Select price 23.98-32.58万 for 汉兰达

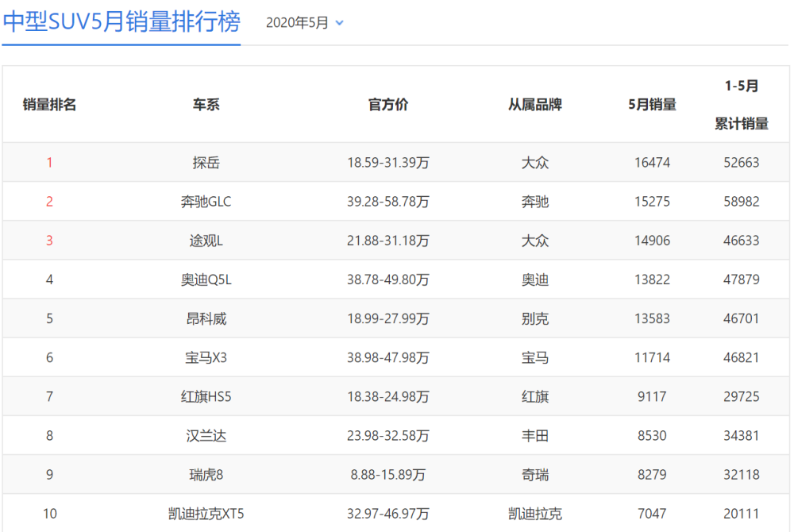(x=388, y=435)
